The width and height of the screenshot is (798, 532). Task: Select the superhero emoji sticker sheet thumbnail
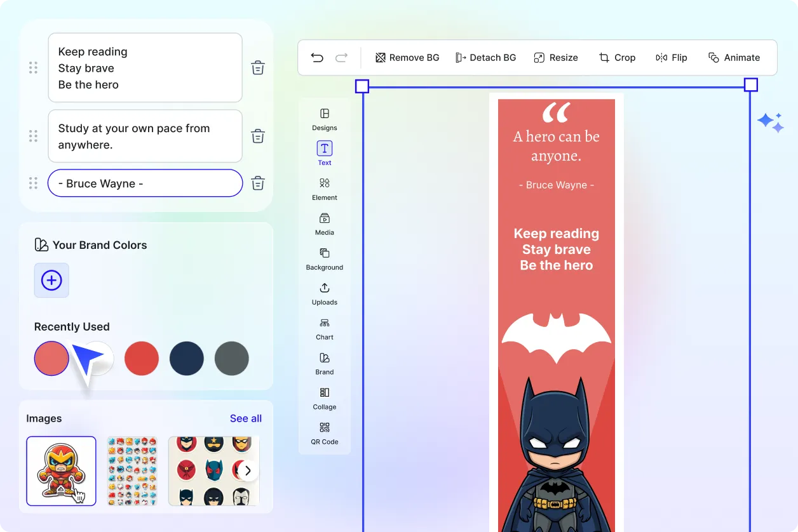[132, 471]
